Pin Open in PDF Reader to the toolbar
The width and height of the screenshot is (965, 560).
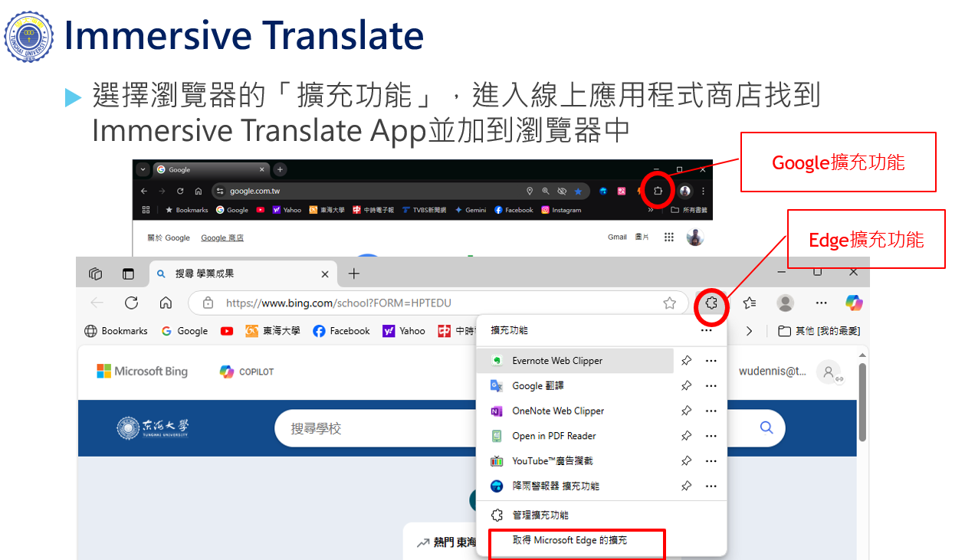point(686,436)
